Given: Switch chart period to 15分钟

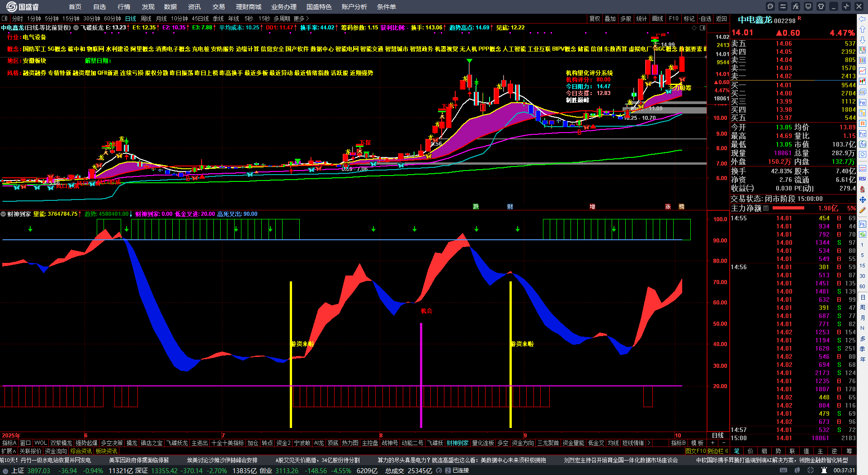Looking at the screenshot, I should point(71,19).
